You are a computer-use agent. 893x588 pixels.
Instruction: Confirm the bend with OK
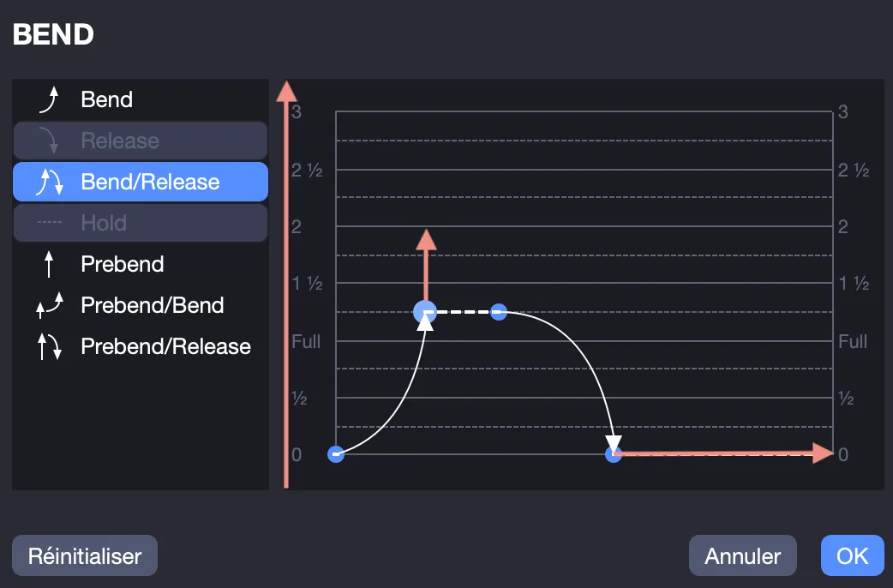[853, 555]
